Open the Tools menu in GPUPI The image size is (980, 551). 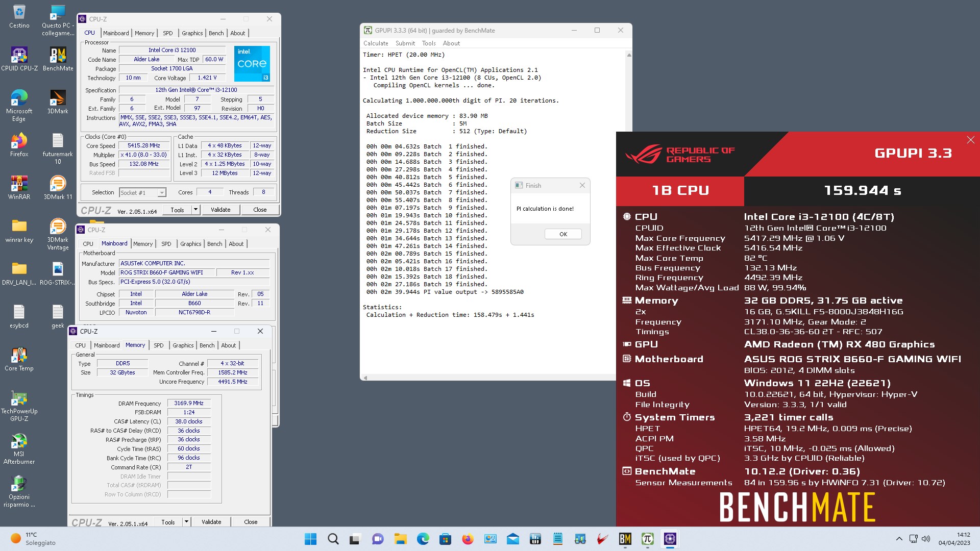[429, 43]
